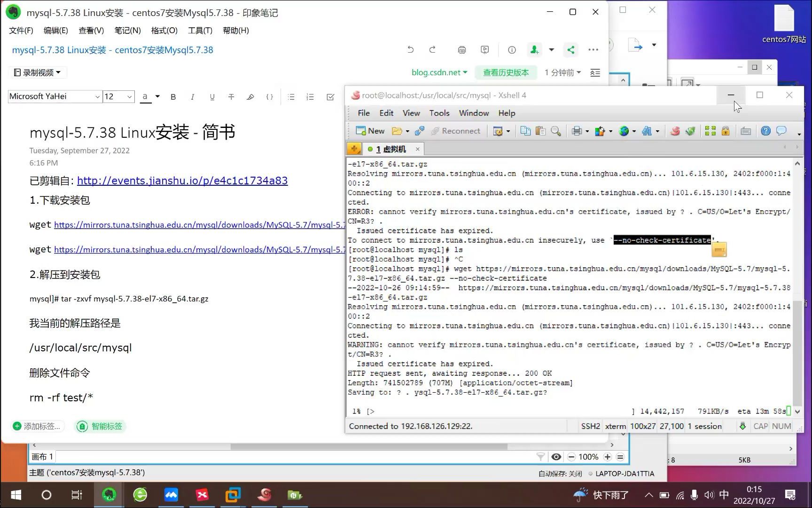812x508 pixels.
Task: Apply italic formatting in the note editor
Action: pyautogui.click(x=193, y=96)
